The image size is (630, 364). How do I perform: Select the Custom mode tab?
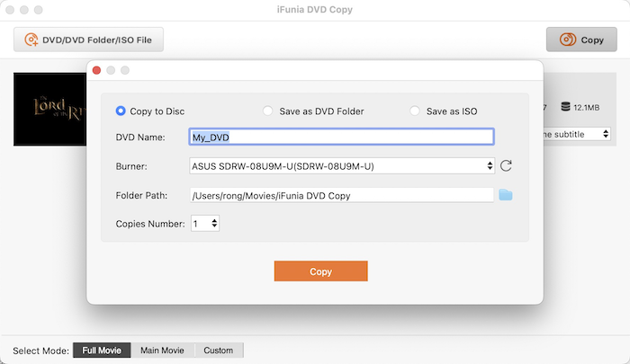pos(218,351)
